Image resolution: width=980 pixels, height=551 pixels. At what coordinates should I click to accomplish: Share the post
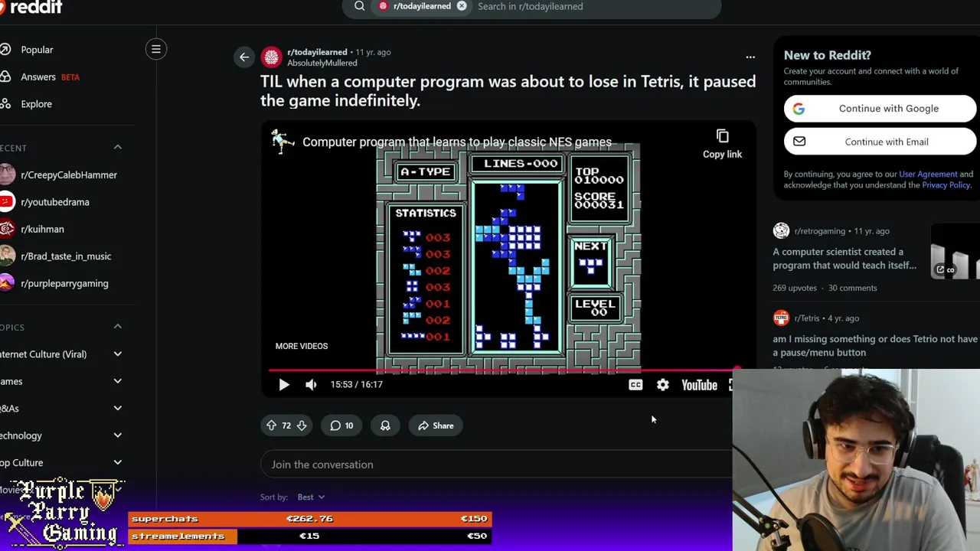(x=436, y=425)
